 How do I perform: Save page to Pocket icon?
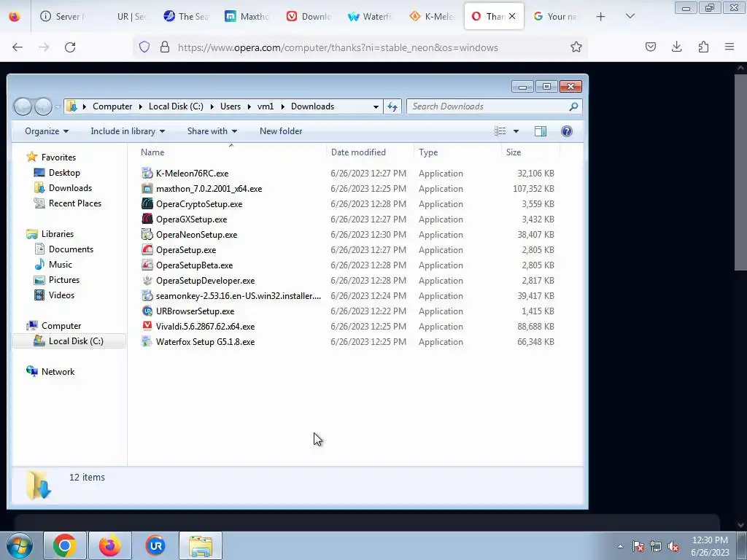point(650,47)
